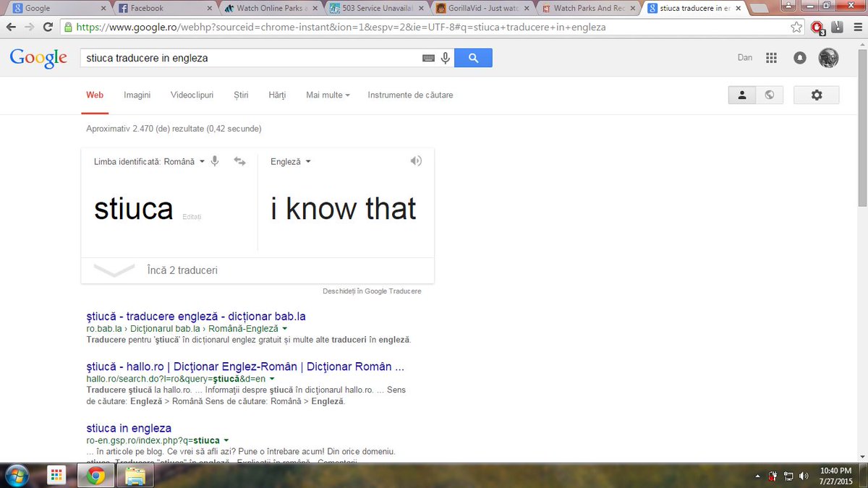Open Instrumente de căutare
The width and height of the screenshot is (868, 488).
[x=410, y=95]
